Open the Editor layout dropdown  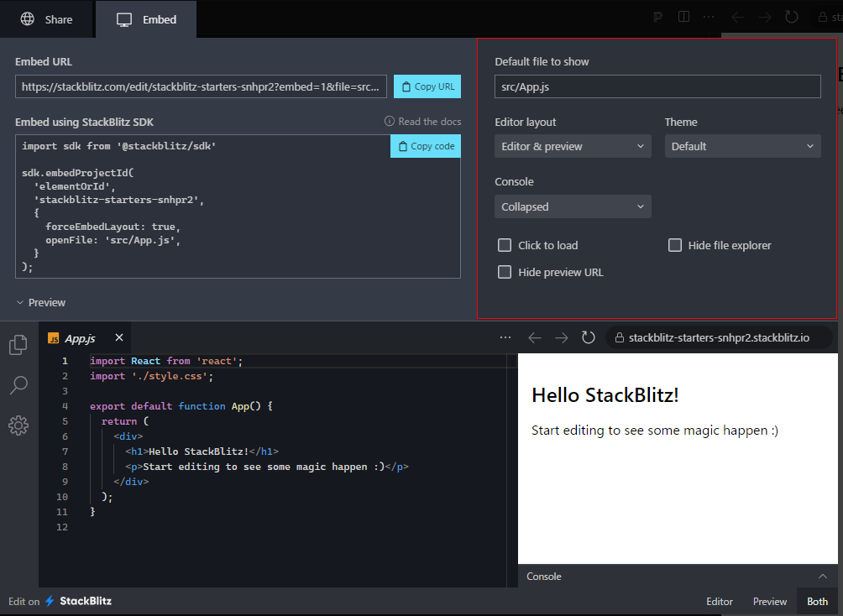click(573, 146)
